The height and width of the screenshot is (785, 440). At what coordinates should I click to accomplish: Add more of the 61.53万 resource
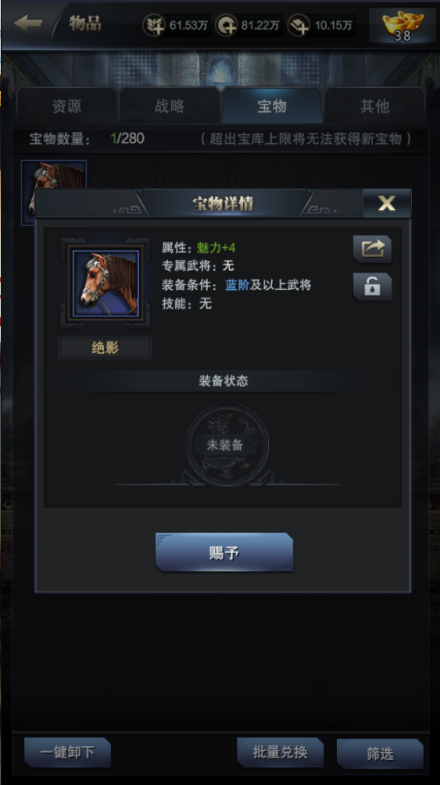coord(155,25)
